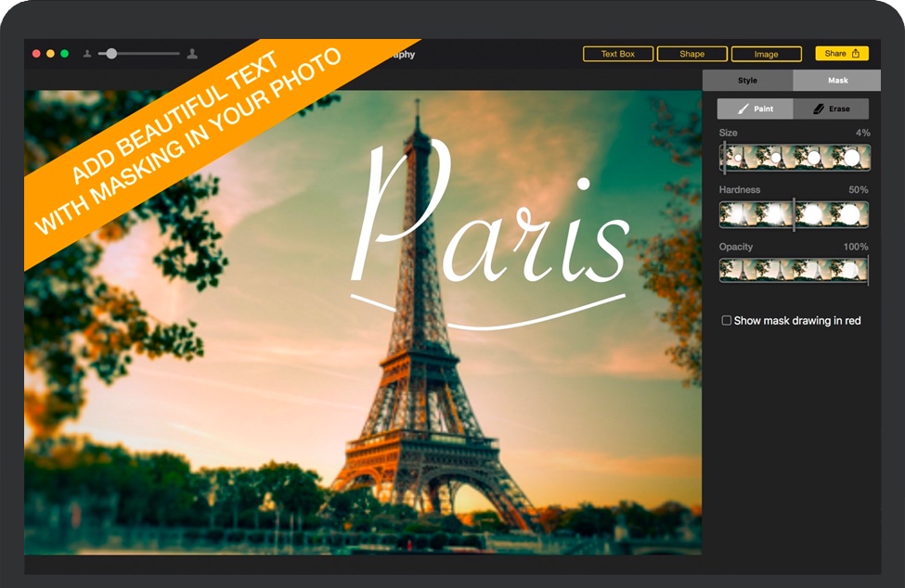Toggle Erase mode on
The image size is (905, 588).
[x=833, y=109]
